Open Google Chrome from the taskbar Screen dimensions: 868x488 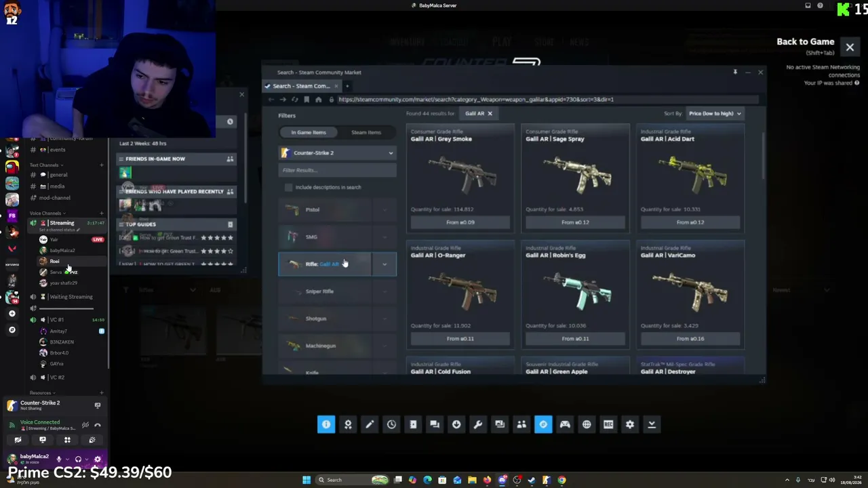[x=561, y=480]
